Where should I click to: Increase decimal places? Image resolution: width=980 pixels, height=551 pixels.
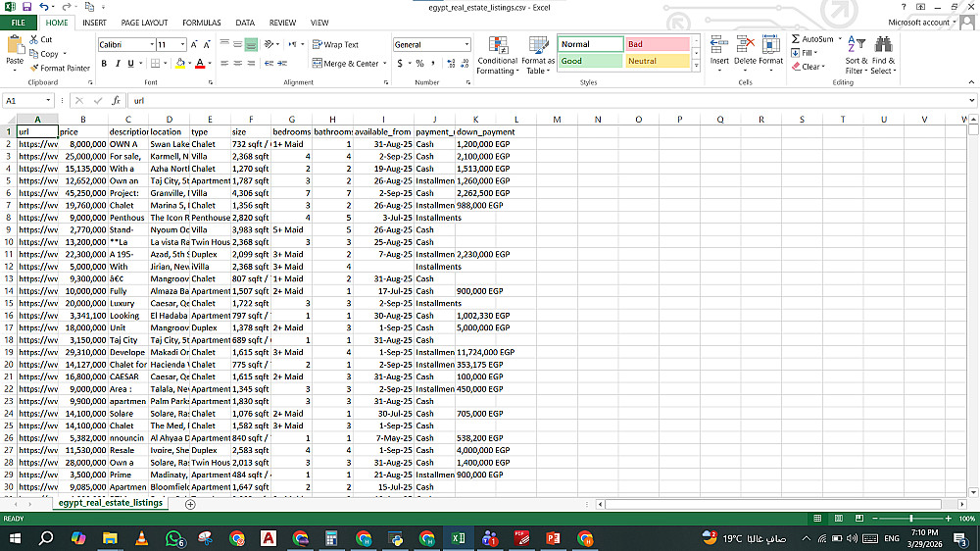pos(451,63)
